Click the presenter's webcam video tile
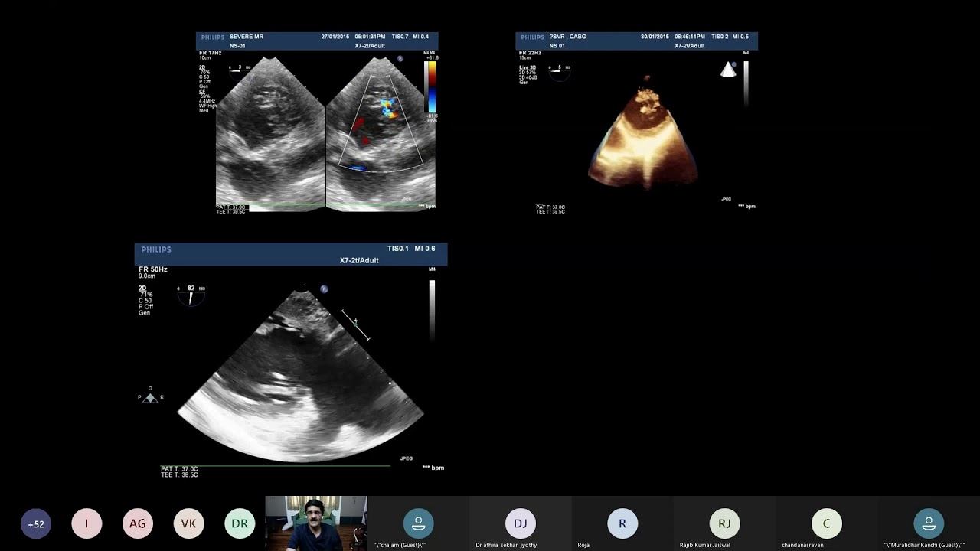980x551 pixels. [x=316, y=523]
